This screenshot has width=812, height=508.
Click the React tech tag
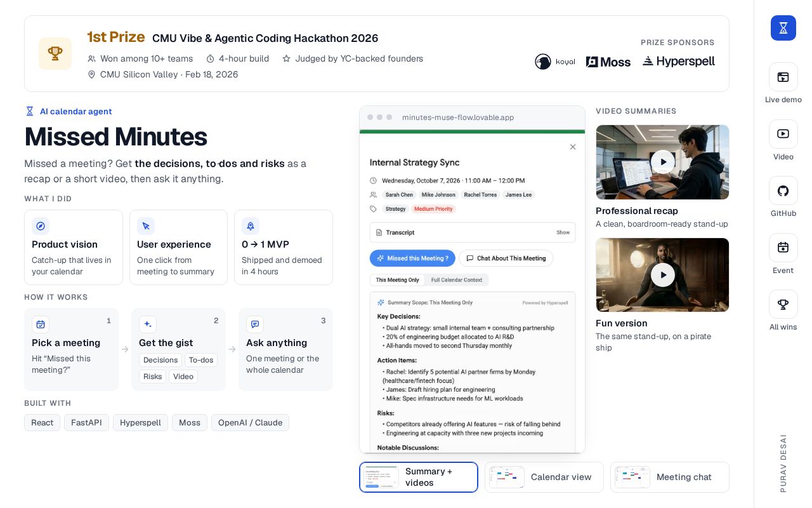pos(43,423)
